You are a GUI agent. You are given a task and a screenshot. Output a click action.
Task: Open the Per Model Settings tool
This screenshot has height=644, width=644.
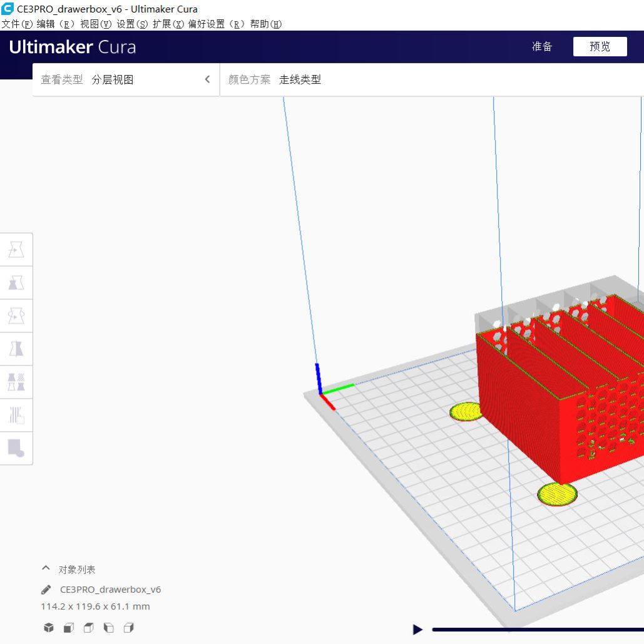(16, 382)
